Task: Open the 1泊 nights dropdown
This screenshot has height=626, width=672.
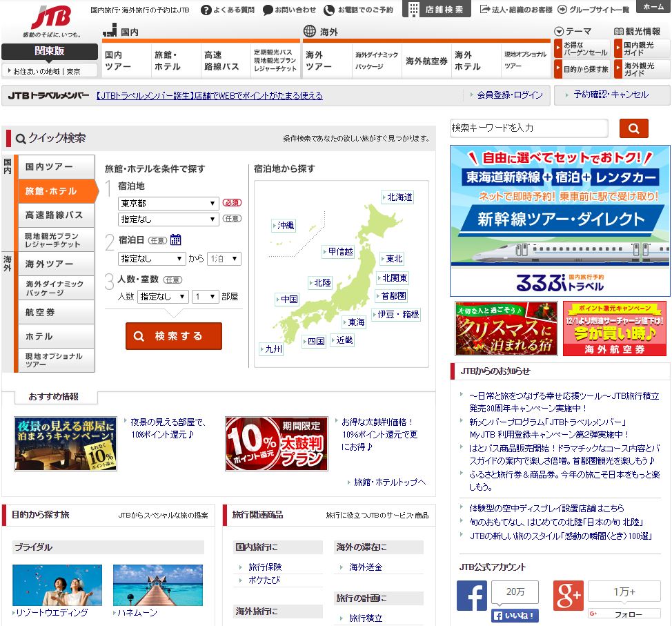Action: pos(224,259)
